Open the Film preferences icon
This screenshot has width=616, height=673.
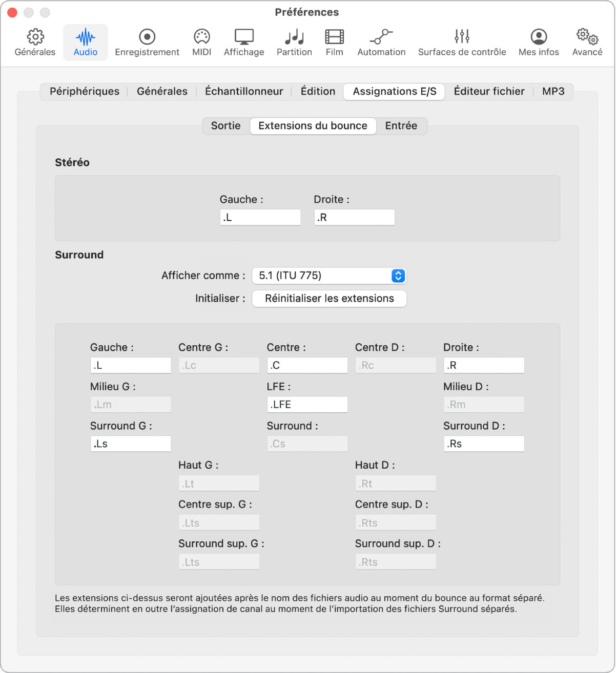point(334,41)
